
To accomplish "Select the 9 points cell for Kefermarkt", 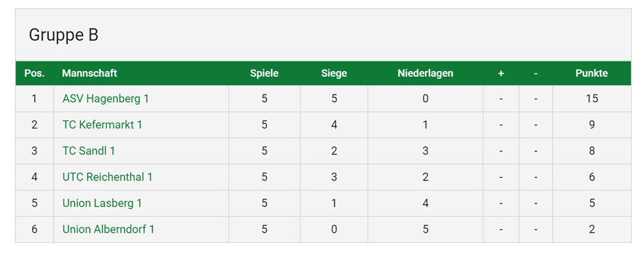I will tap(592, 125).
